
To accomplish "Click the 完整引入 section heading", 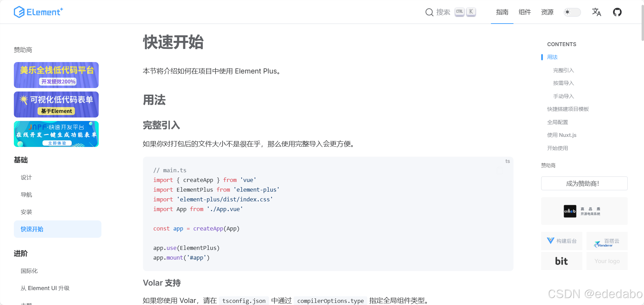I will tap(161, 125).
